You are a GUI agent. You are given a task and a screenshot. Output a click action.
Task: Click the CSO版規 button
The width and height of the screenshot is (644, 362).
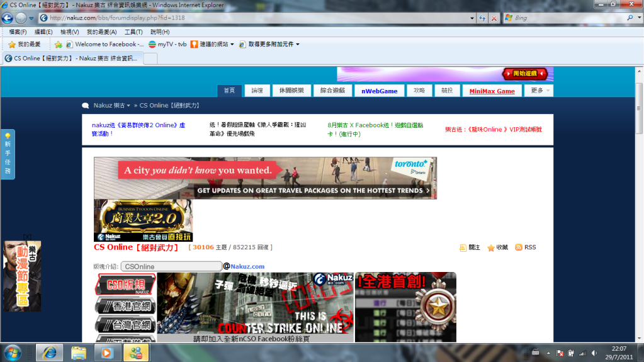[125, 285]
